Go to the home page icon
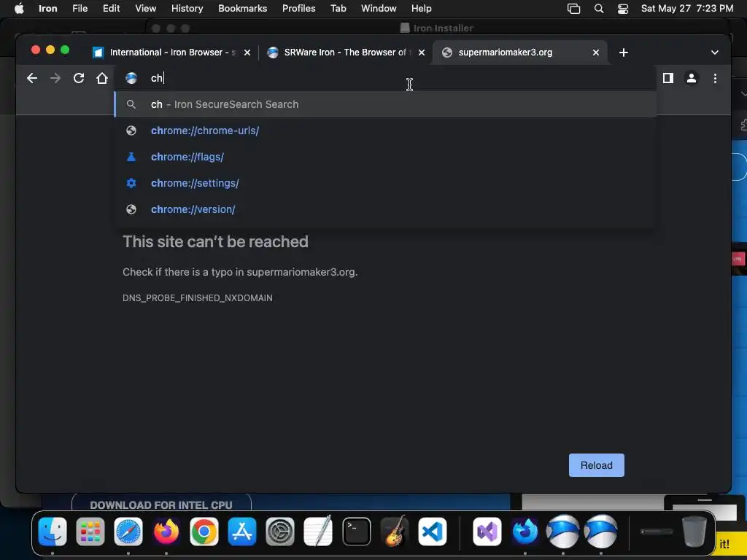 point(102,78)
